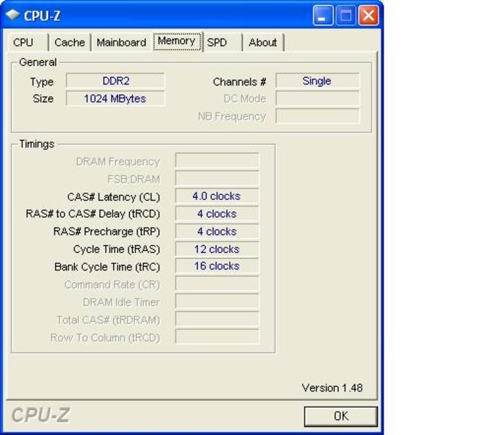Click the tRP 4 clocks value
The width and height of the screenshot is (504, 435).
[218, 231]
